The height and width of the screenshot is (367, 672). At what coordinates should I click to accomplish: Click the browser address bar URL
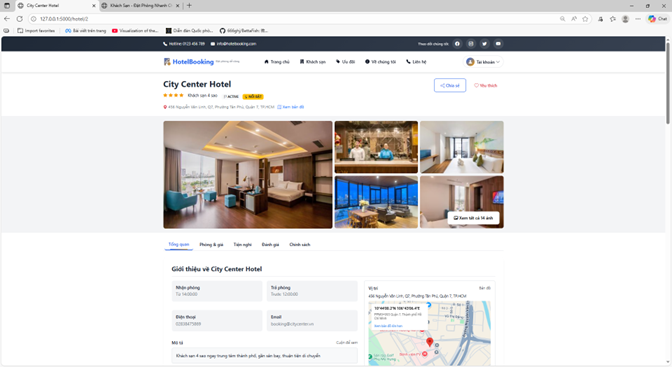64,19
